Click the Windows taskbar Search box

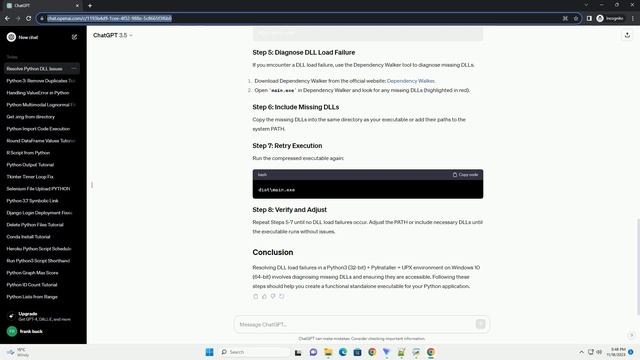255,352
